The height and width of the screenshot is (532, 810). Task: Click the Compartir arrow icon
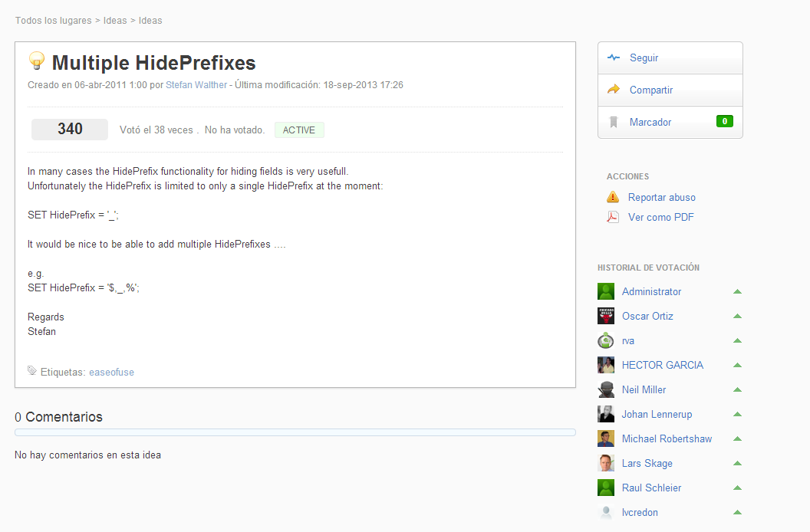[614, 90]
